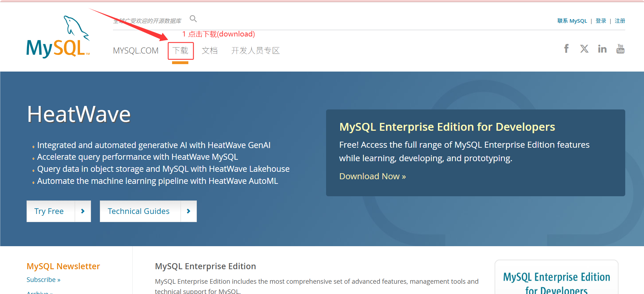
Task: Click the MySQL dolphin logo
Action: tap(58, 37)
